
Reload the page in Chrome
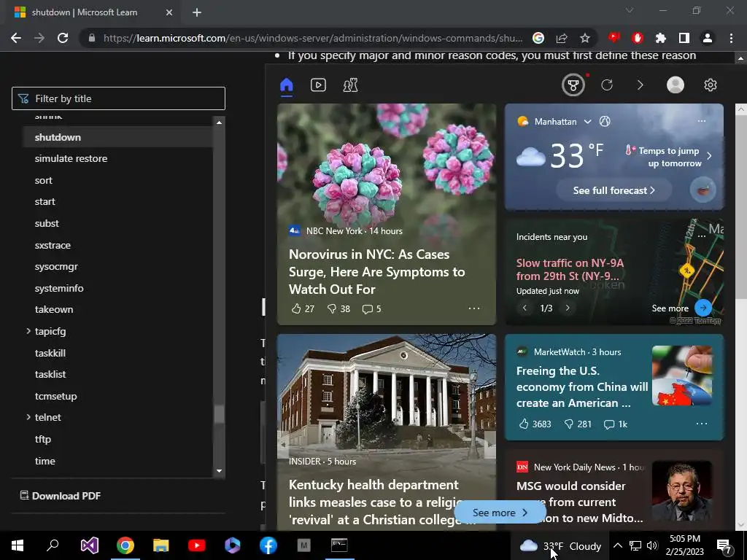[x=63, y=38]
